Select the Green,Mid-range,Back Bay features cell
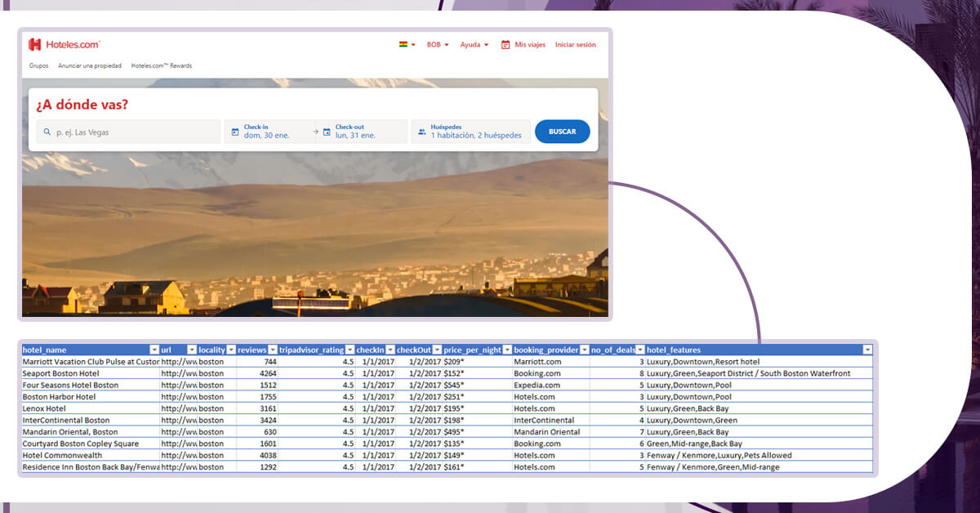 coord(759,444)
